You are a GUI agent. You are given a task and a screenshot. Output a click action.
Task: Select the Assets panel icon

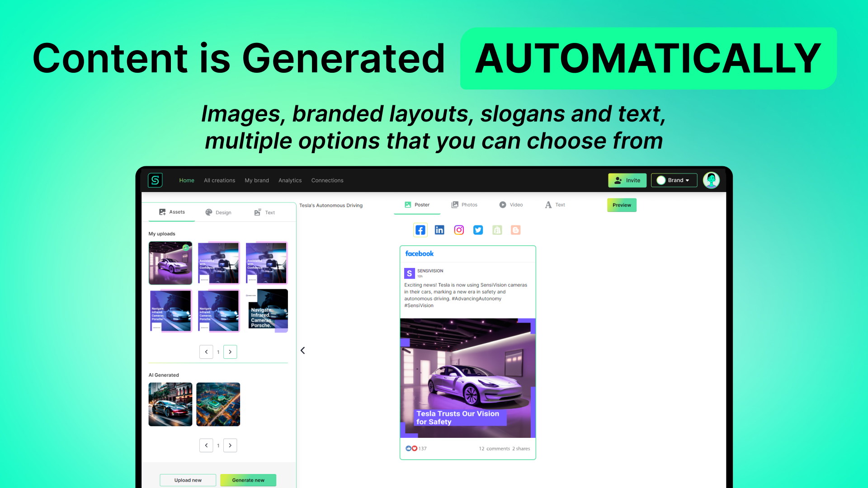162,212
